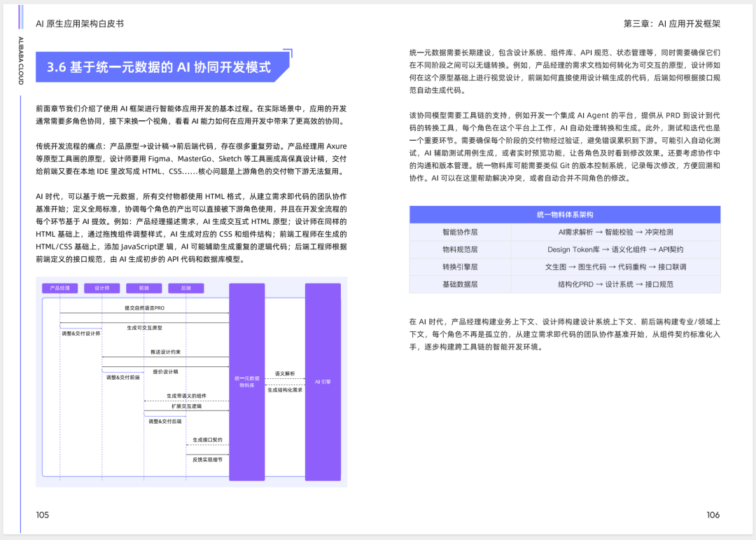Click the '生成接口契约' diagram label
Image resolution: width=756 pixels, height=540 pixels.
click(x=207, y=440)
